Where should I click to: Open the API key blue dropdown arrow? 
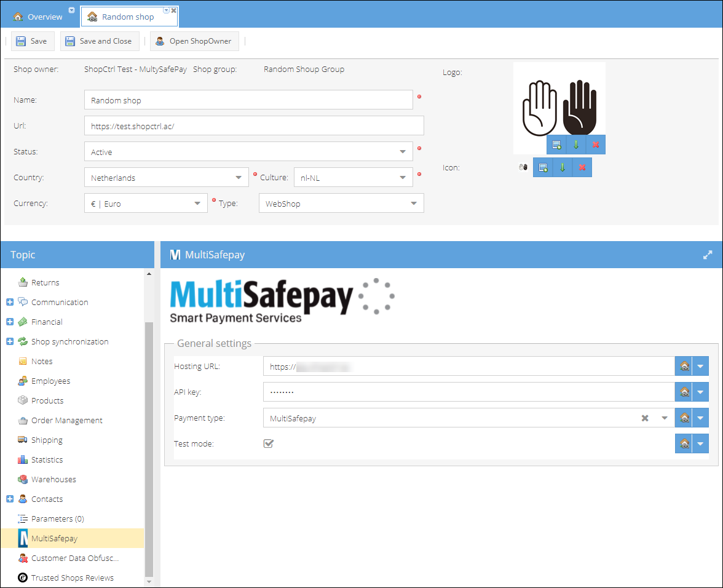tap(700, 392)
